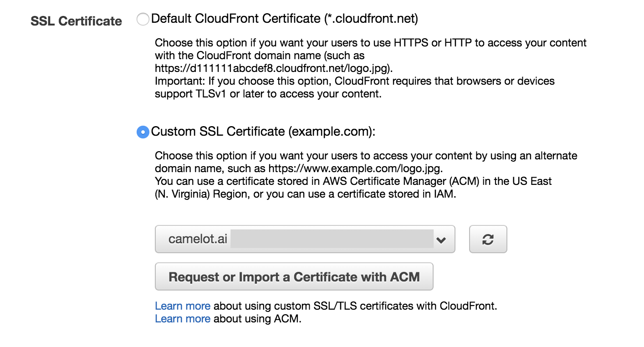644x347 pixels.
Task: Reload the certificate list with refresh icon
Action: tap(488, 240)
